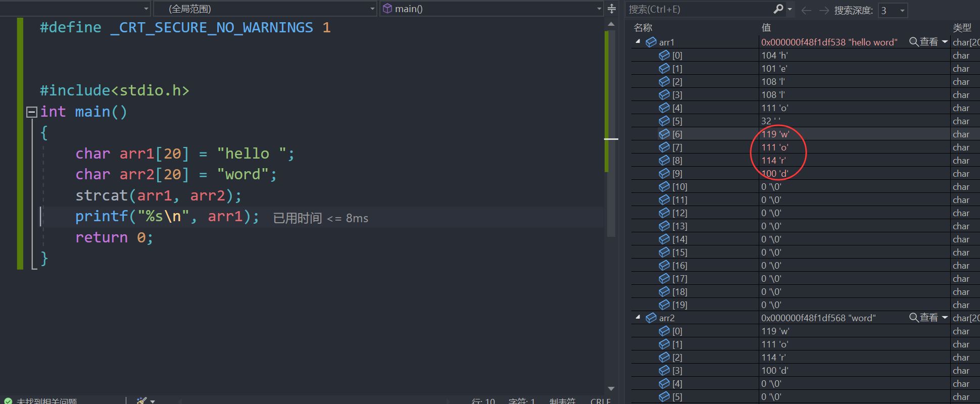Click the next search result arrow

(x=824, y=10)
